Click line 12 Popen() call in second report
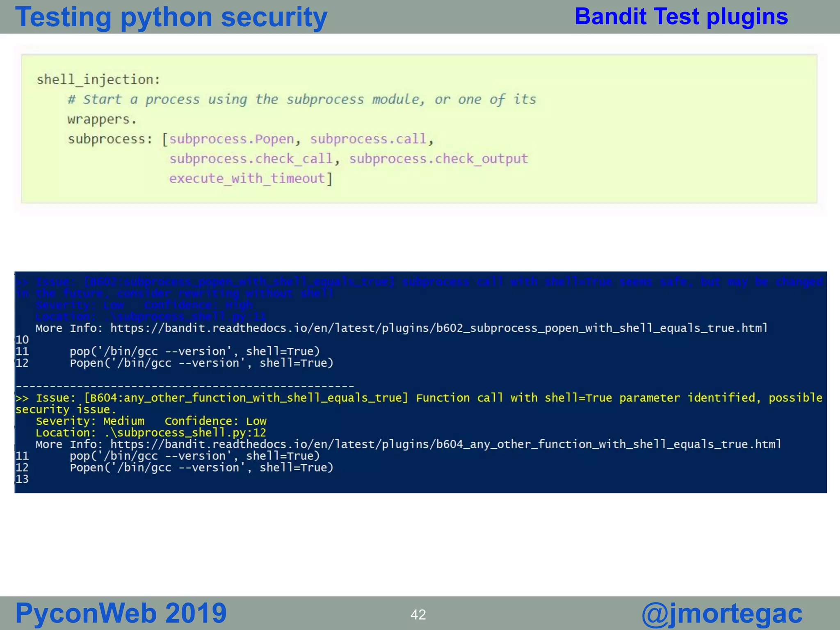 click(201, 468)
